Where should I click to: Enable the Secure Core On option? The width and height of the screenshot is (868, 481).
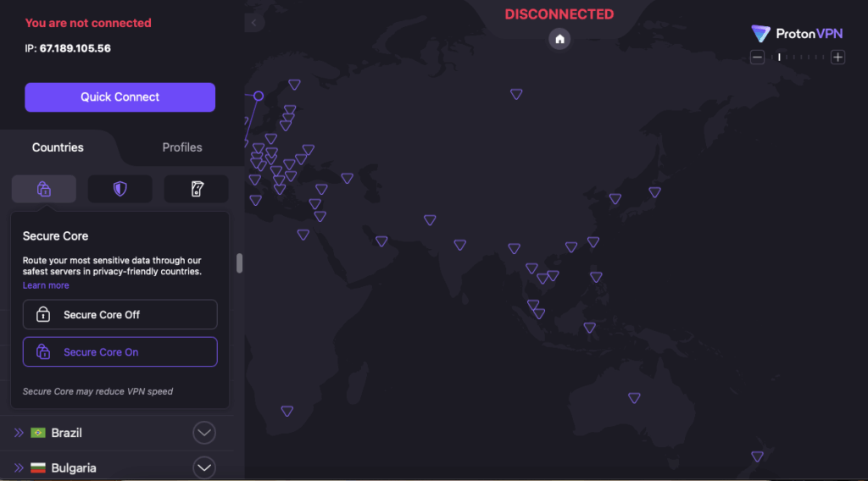(x=120, y=352)
